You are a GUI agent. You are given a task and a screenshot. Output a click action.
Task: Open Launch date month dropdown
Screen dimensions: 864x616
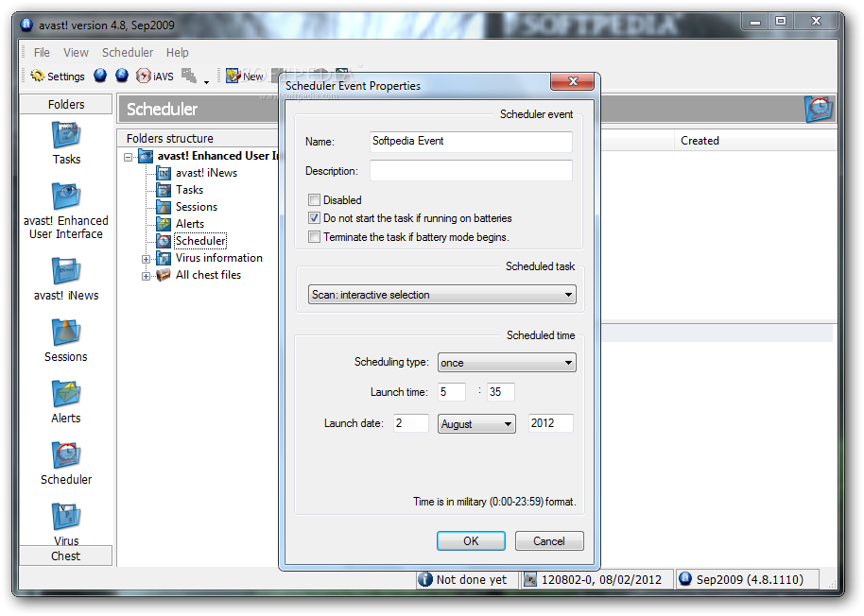pos(476,424)
